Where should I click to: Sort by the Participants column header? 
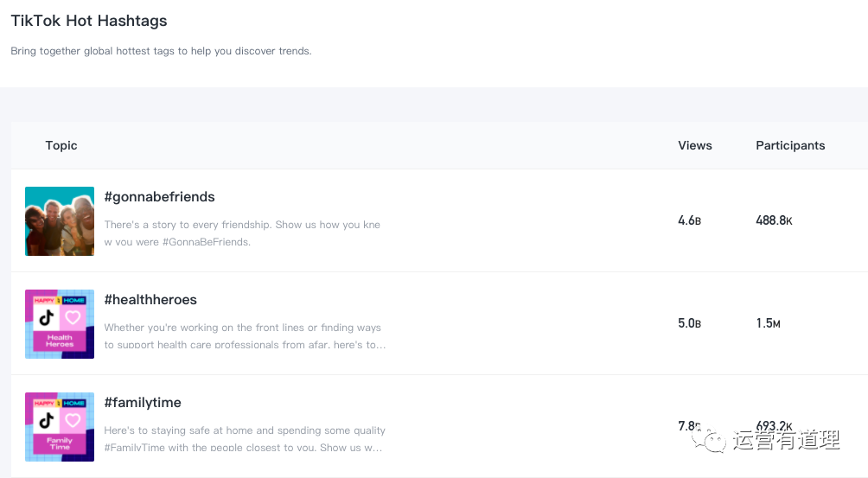790,145
